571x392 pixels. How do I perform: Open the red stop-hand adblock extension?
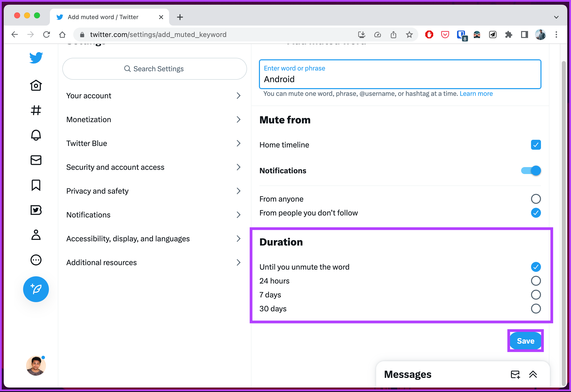429,35
